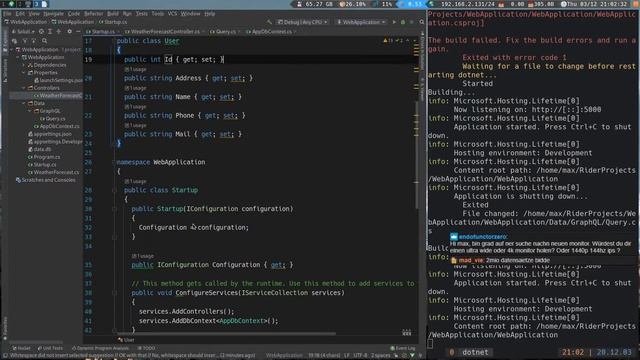
Task: Select Query.cs in the solution tree
Action: [x=53, y=119]
